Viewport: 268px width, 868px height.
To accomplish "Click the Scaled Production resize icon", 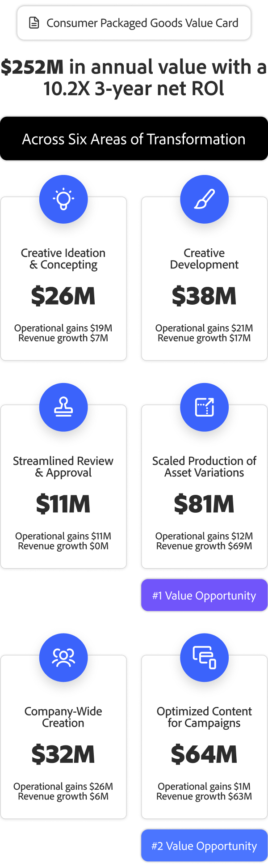I will 204,407.
